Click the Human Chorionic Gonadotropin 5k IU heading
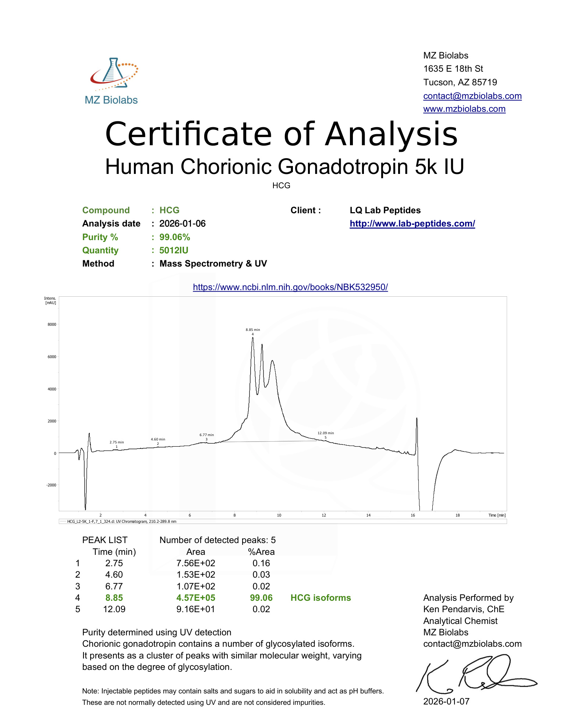Screen dimensions: 563x728 284,167
